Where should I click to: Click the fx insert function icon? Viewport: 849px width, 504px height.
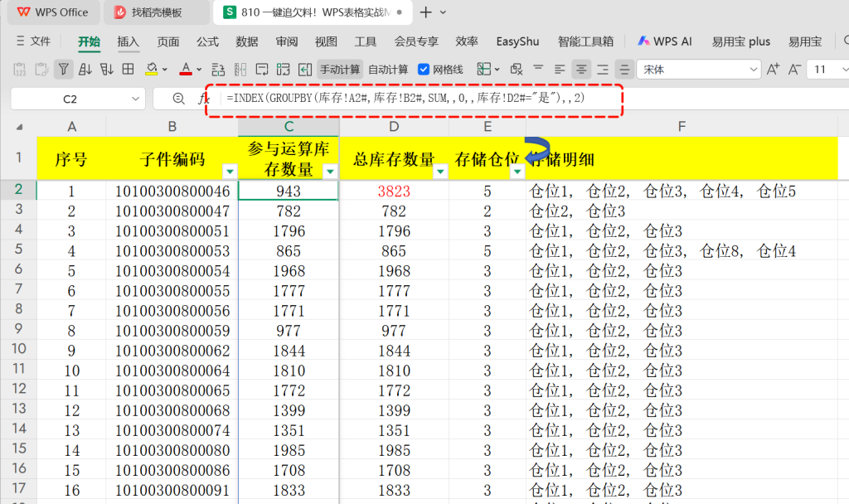(x=204, y=99)
